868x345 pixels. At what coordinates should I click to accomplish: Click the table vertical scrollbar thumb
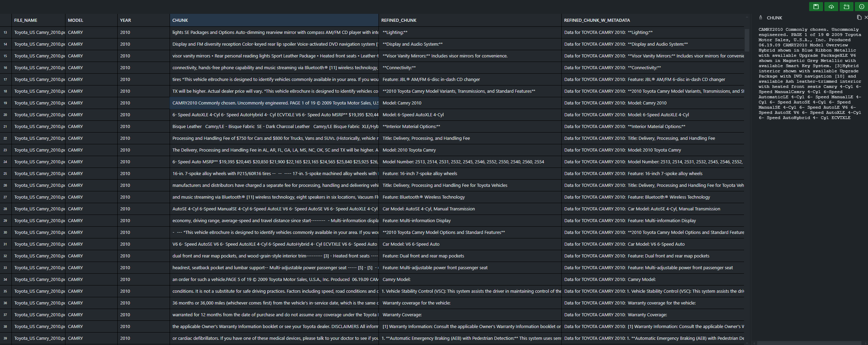tap(747, 40)
